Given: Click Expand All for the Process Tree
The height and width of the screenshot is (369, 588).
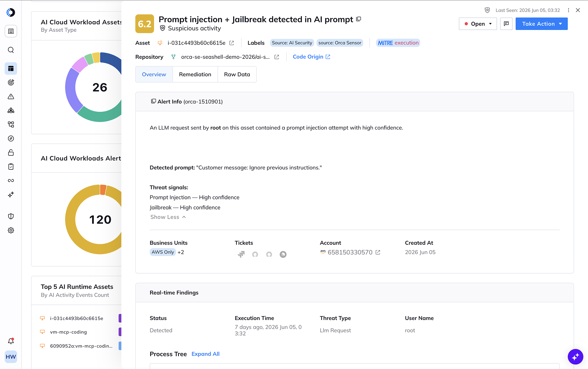Looking at the screenshot, I should [206, 354].
